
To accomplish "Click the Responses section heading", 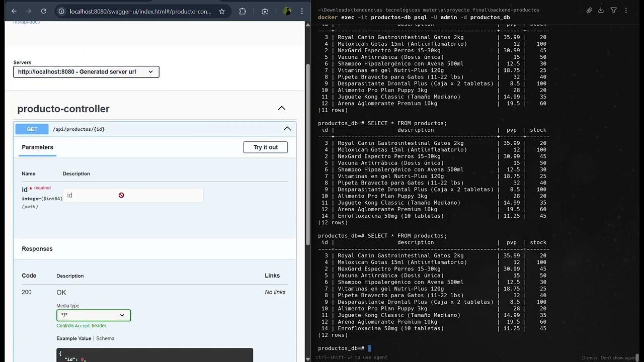I will 37,249.
